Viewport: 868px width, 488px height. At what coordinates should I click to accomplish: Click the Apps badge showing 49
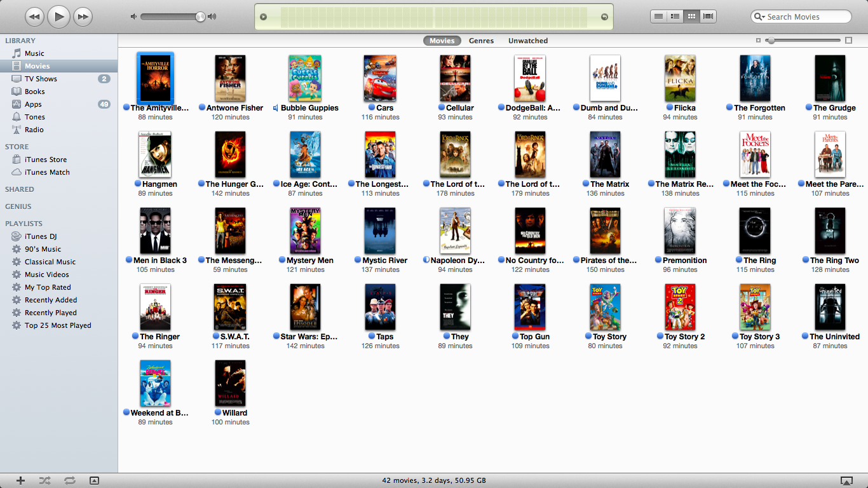(104, 104)
